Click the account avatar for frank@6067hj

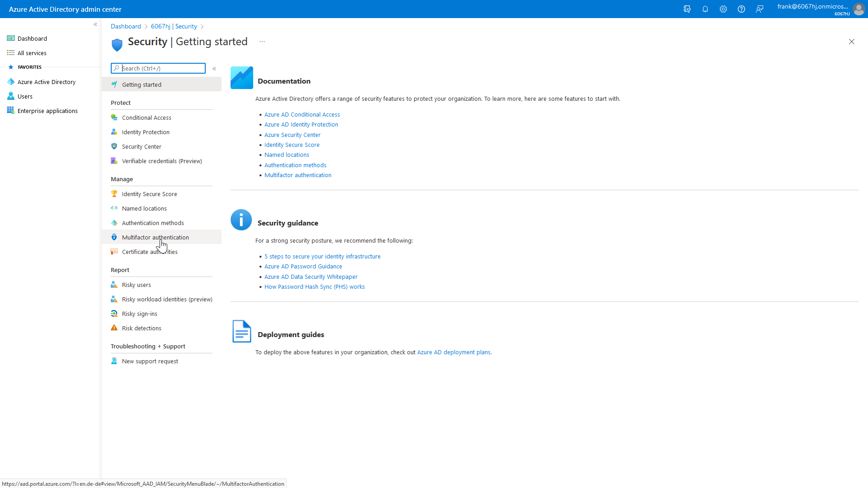(x=859, y=9)
